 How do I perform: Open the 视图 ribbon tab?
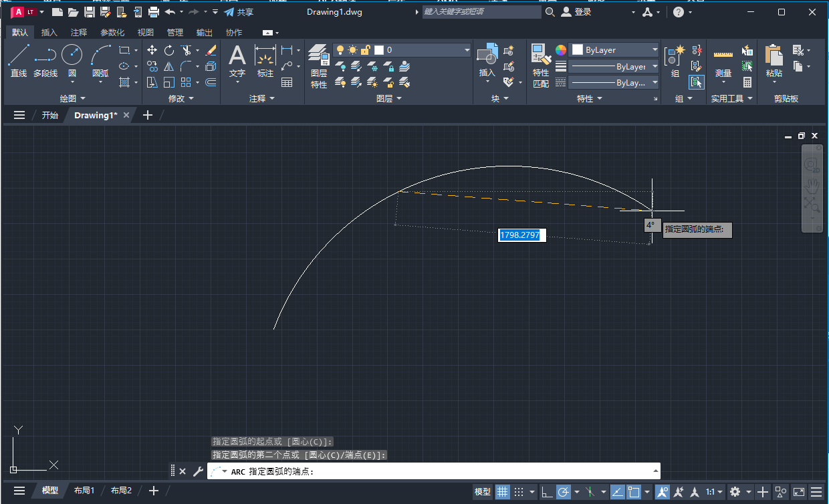pyautogui.click(x=145, y=32)
